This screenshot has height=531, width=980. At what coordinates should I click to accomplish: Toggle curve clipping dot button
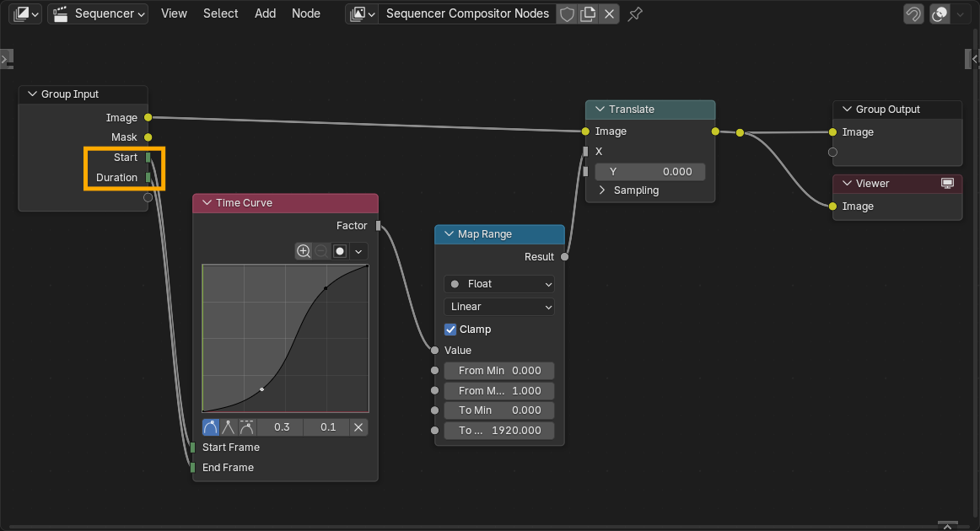point(340,251)
